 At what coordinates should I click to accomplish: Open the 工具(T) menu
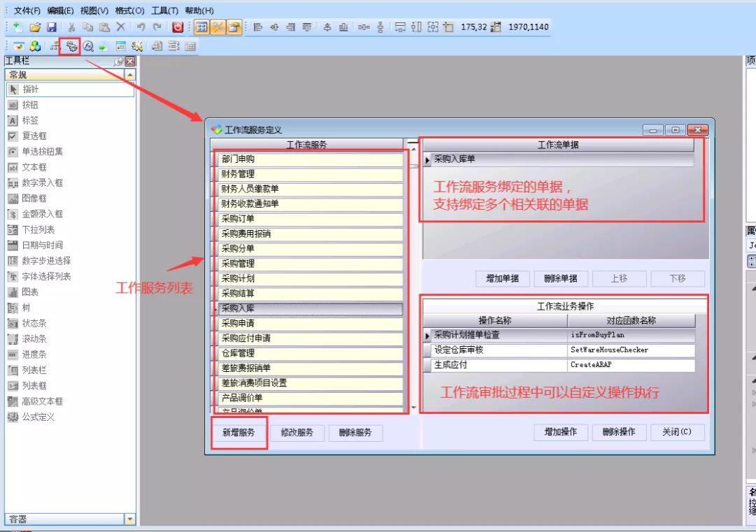165,10
